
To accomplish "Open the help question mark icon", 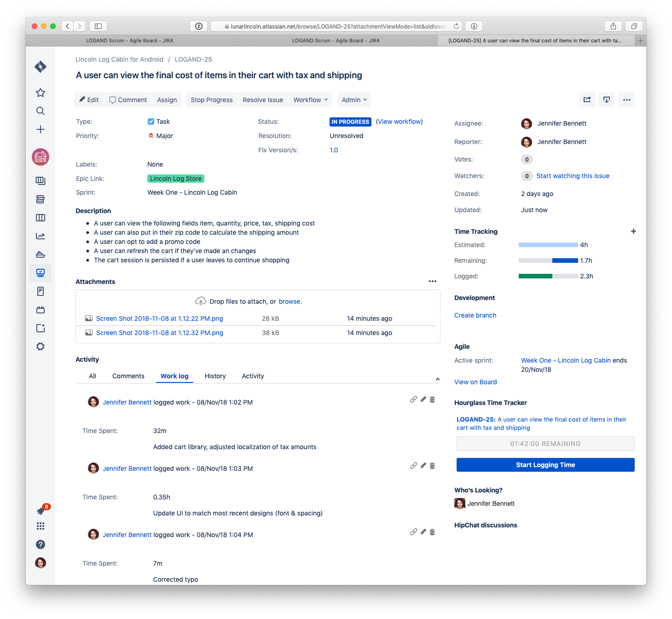I will pyautogui.click(x=41, y=544).
